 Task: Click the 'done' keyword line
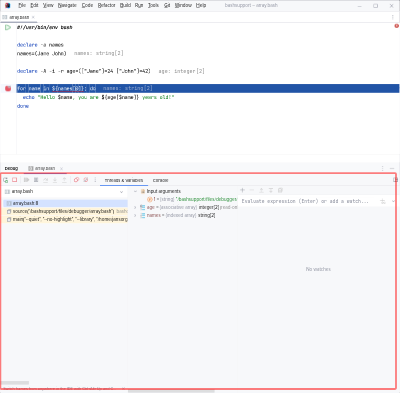coord(23,106)
